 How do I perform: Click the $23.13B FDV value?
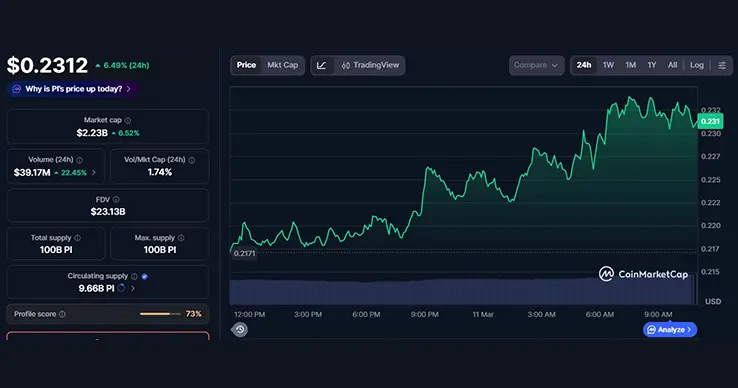coord(108,212)
